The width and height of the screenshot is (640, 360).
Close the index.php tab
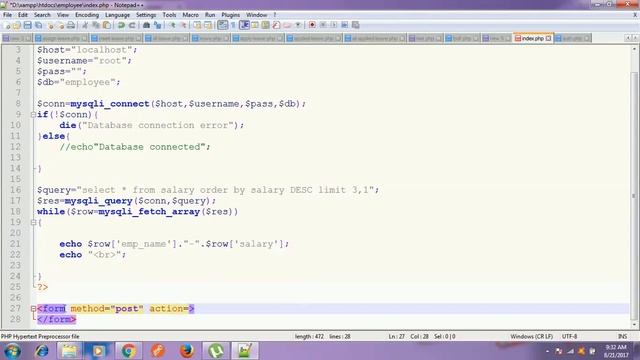(x=549, y=38)
